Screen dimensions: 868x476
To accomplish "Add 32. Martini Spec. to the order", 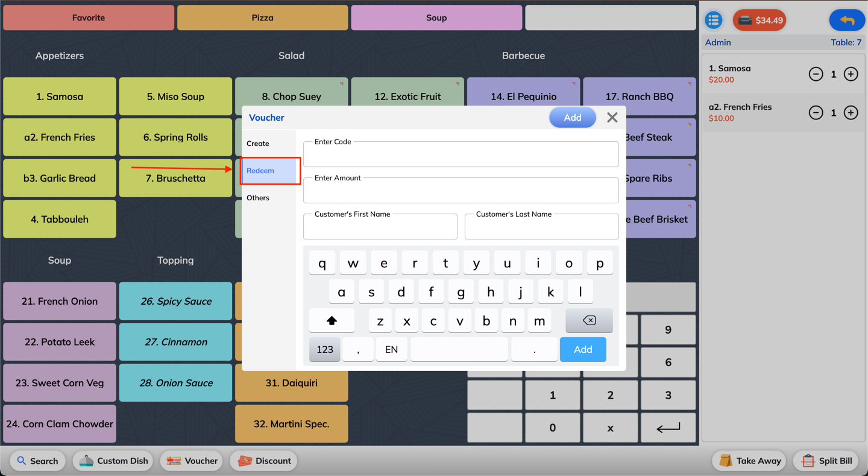I will pyautogui.click(x=292, y=424).
